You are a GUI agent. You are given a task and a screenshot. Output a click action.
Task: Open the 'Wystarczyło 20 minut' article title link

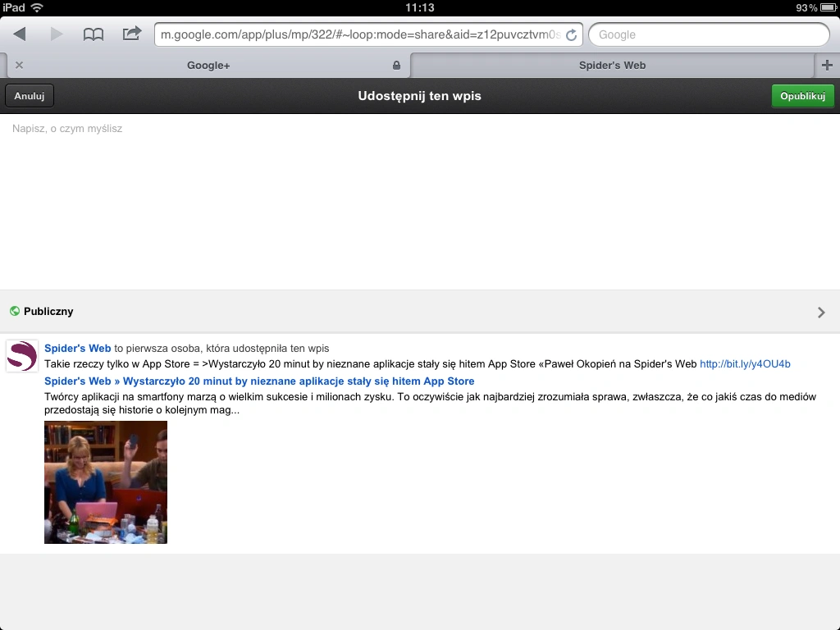[x=259, y=381]
